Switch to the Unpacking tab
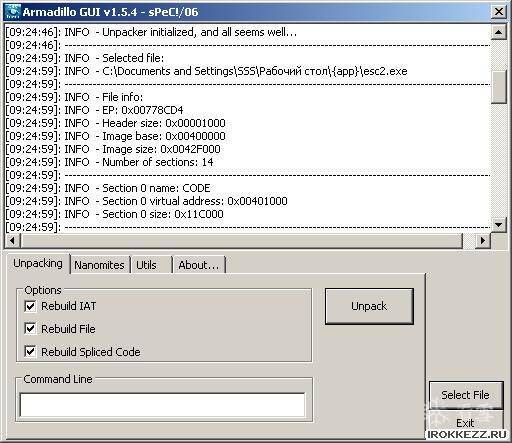Screen dimensions: 512x443 pos(38,263)
